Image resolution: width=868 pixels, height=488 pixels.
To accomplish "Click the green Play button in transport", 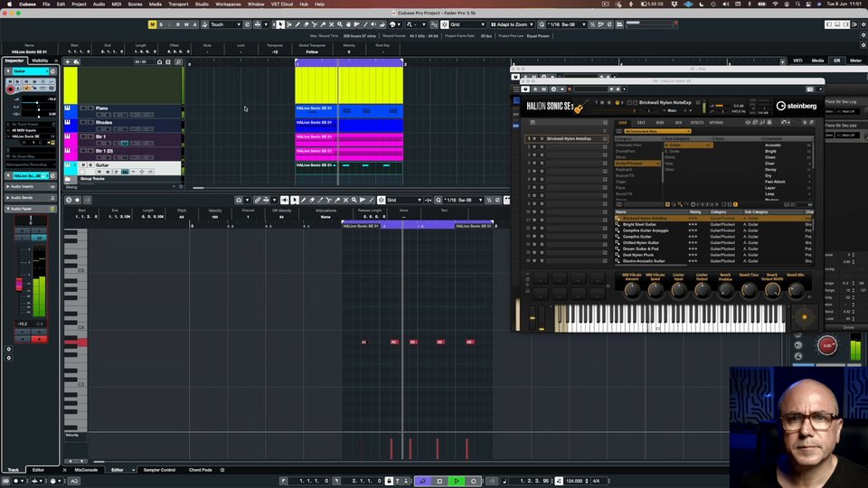I will tap(457, 481).
